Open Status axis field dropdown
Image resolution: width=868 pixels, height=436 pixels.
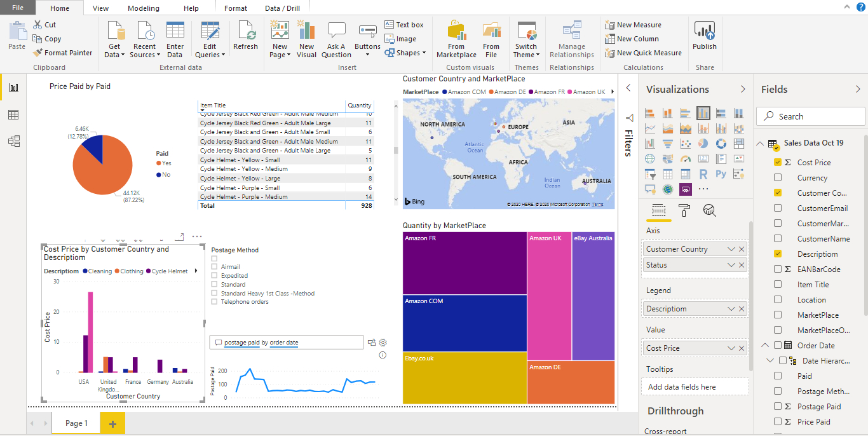731,265
